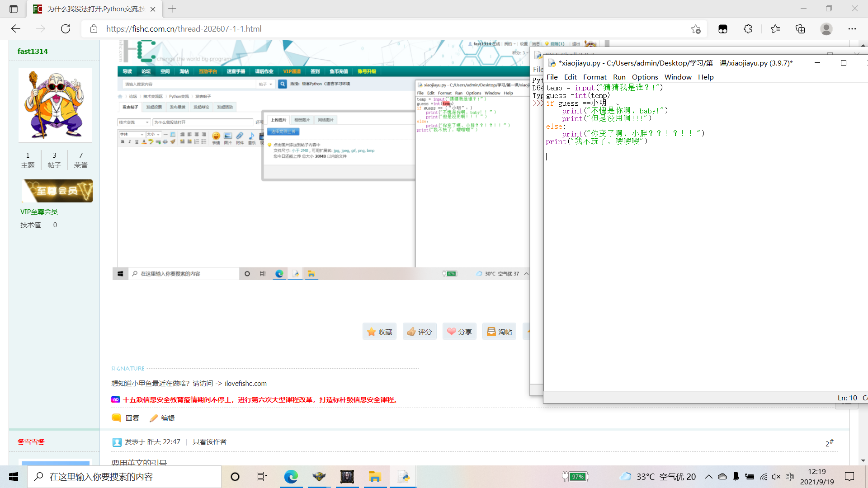Open Edit menu in xiaojiayu.py editor
Screen dimensions: 868x488
[571, 77]
